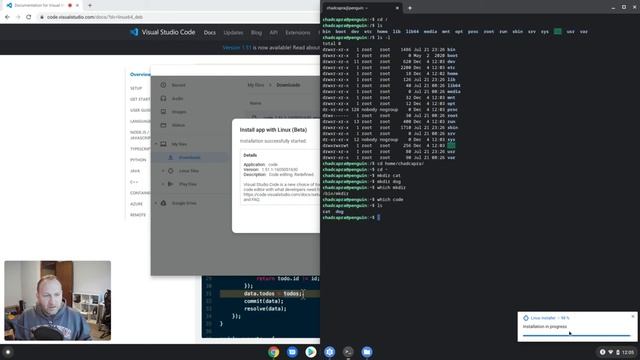Click the battery icon in the system tray
Viewport: 640px width, 360px height.
pyautogui.click(x=618, y=352)
